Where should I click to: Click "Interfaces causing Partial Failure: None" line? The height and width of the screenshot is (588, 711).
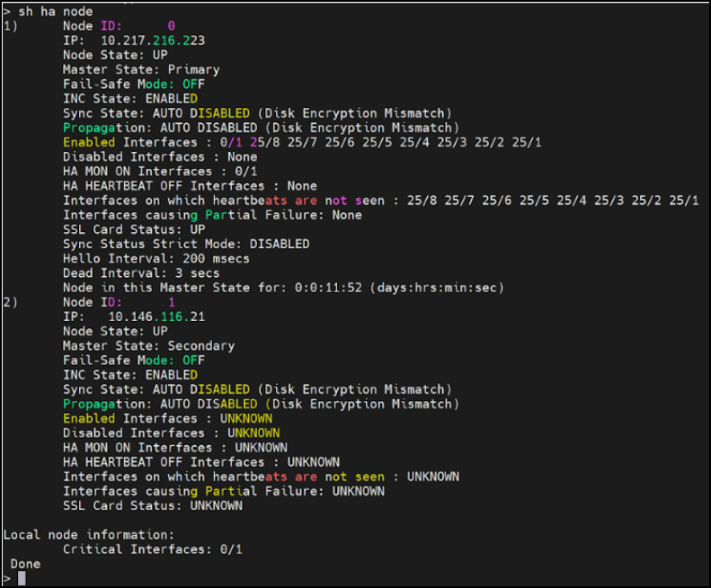click(212, 215)
